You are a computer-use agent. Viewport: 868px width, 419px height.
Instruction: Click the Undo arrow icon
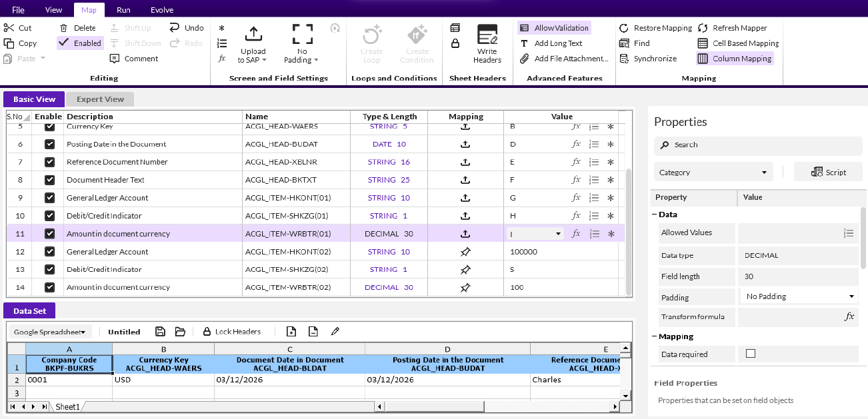[x=174, y=28]
